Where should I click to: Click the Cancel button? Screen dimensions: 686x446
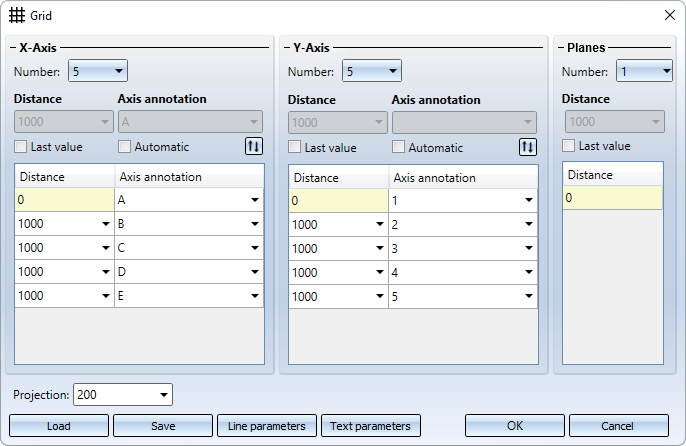618,425
